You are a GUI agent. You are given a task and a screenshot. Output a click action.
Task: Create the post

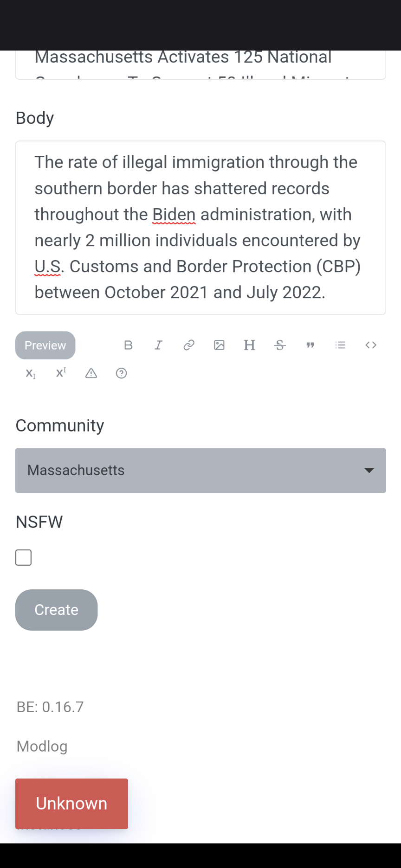[x=56, y=610]
